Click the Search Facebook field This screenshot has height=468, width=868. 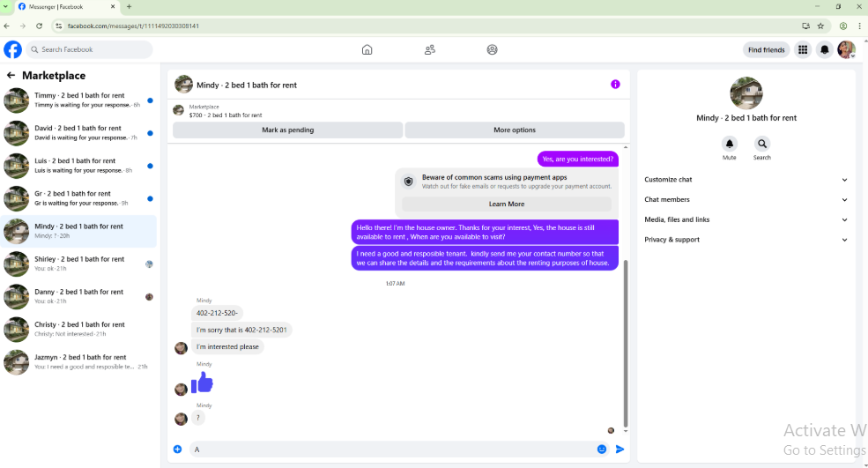89,49
